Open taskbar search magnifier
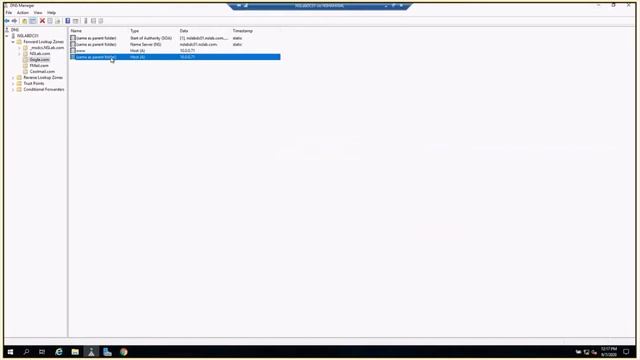640x360 pixels. coord(27,352)
